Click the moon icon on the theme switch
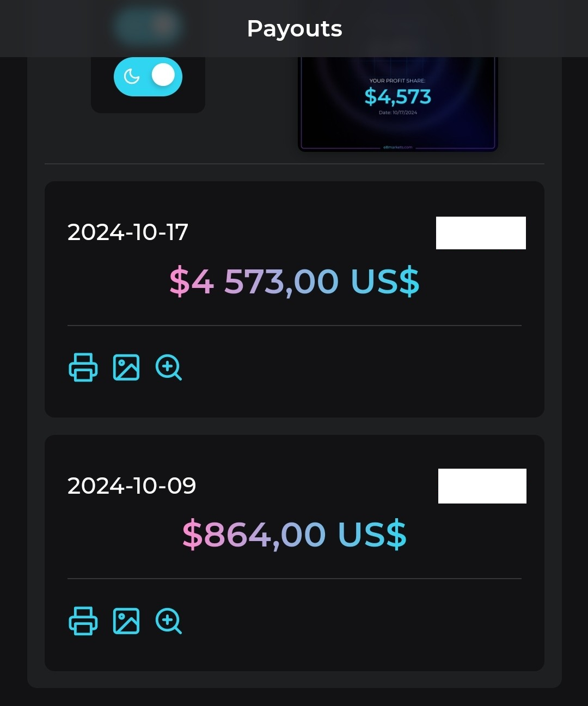The image size is (588, 706). (x=132, y=76)
